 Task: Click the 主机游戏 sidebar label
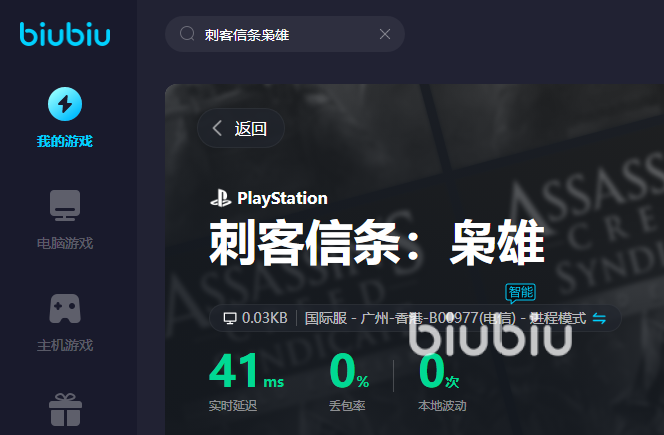65,345
